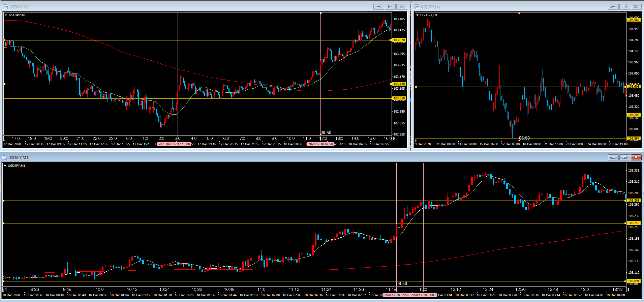The width and height of the screenshot is (644, 302).
Task: Restore the USDJPY,M1 chart window
Action: click(x=624, y=157)
